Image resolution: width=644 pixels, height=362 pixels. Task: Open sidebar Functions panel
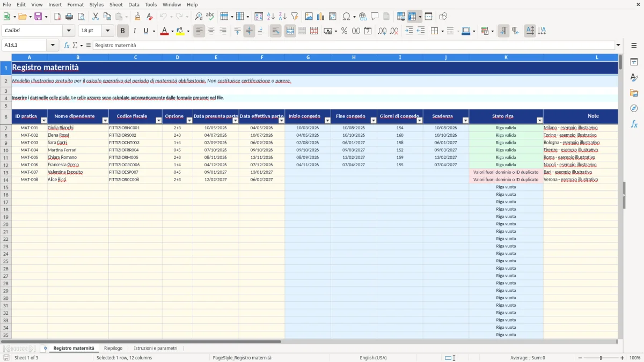coord(634,124)
